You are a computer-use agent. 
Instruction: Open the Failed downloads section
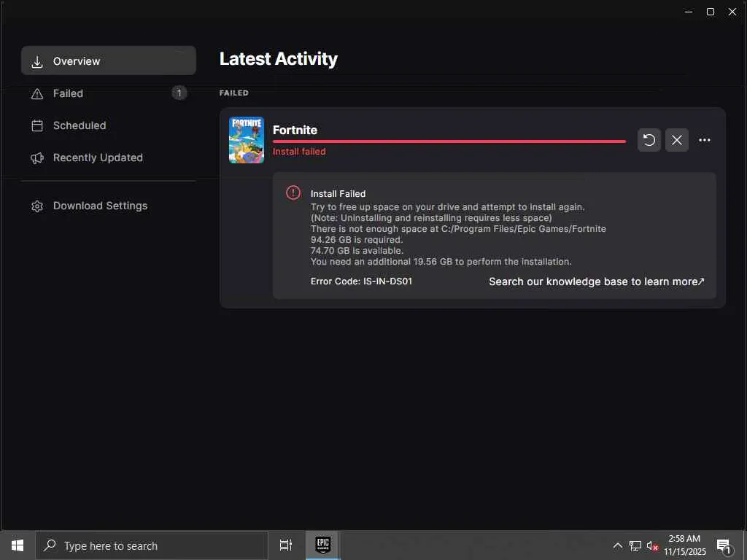click(109, 93)
